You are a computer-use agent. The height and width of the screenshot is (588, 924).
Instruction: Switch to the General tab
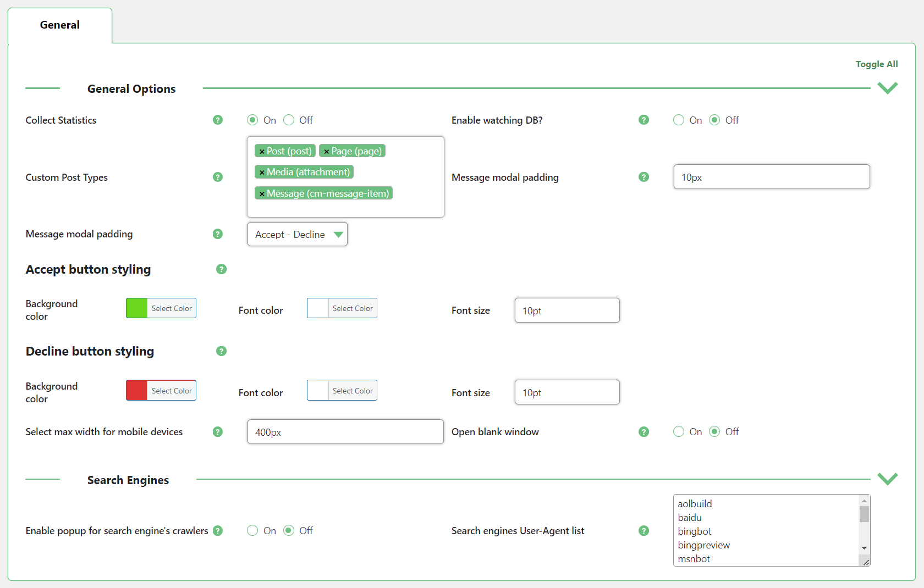60,25
